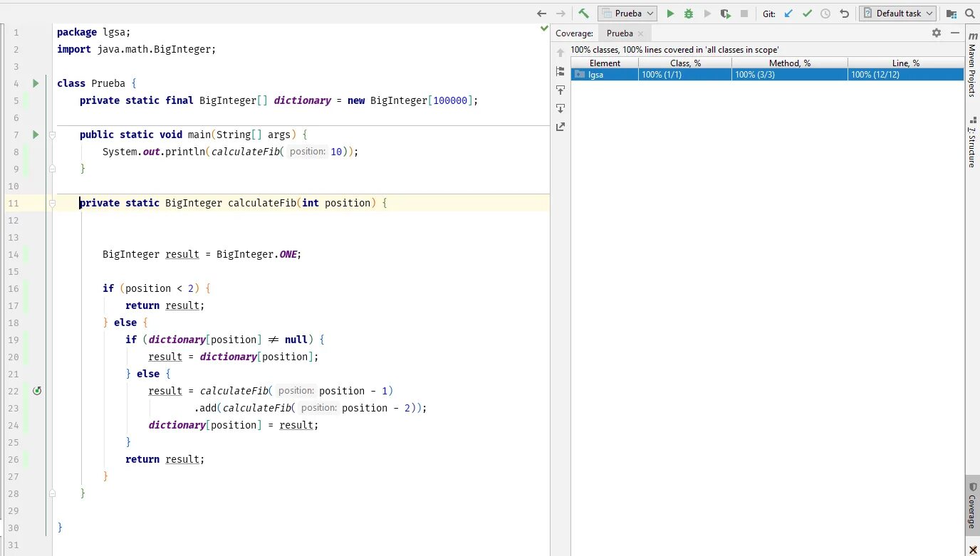The width and height of the screenshot is (980, 556).
Task: Select the lgsa package row
Action: click(x=768, y=74)
